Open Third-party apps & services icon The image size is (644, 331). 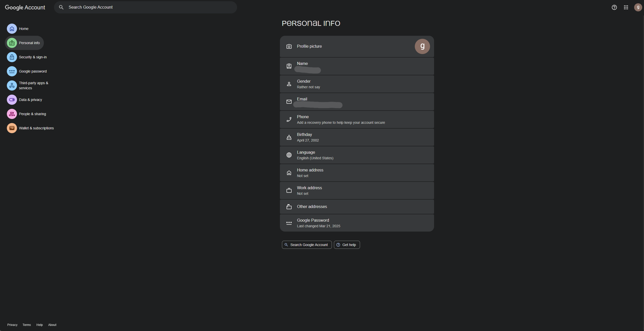click(x=12, y=85)
